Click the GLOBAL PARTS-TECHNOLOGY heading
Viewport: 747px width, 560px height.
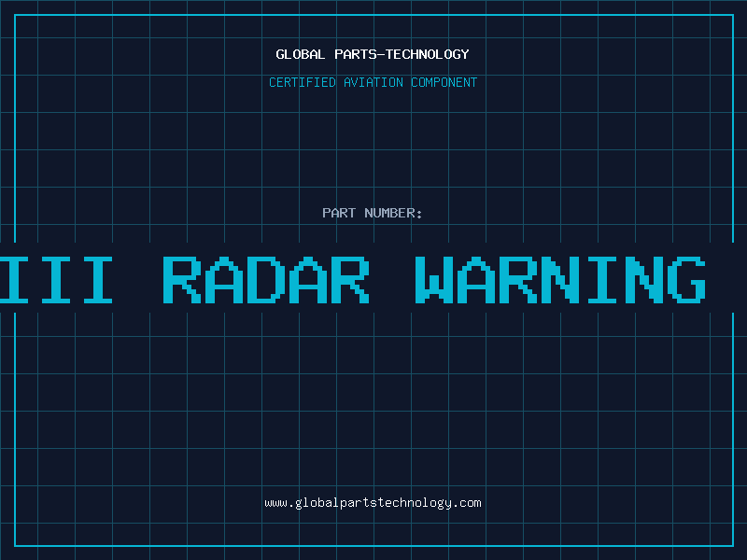click(373, 54)
